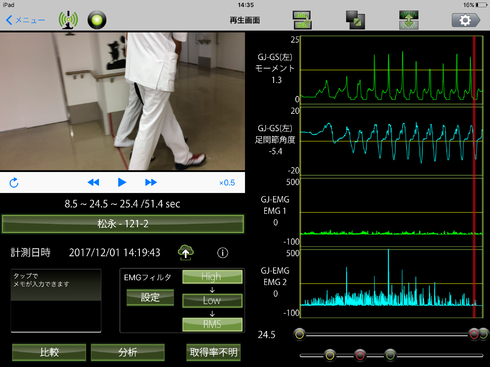Open the graph layout swap icon

point(302,20)
